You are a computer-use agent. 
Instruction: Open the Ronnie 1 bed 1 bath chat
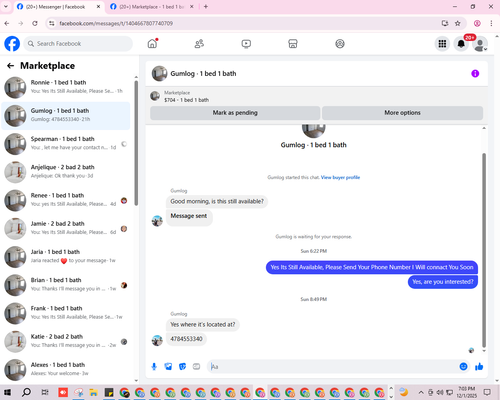(66, 87)
